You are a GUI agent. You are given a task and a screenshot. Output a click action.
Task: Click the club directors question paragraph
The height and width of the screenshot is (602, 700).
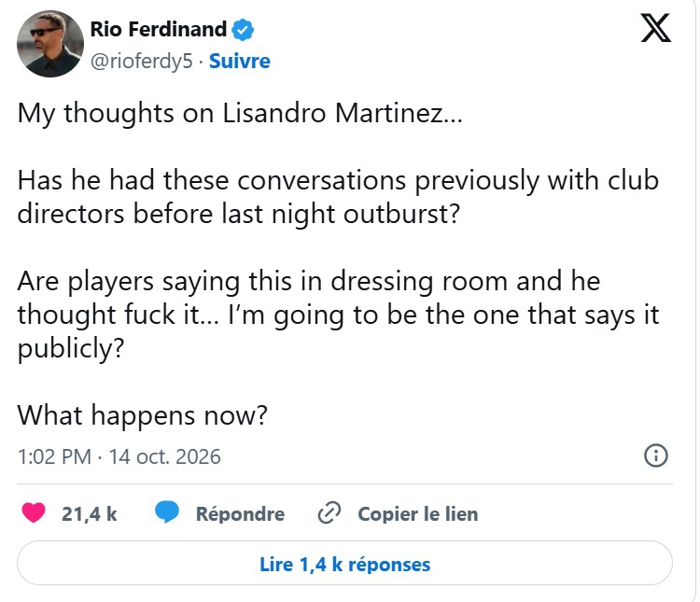(x=338, y=197)
